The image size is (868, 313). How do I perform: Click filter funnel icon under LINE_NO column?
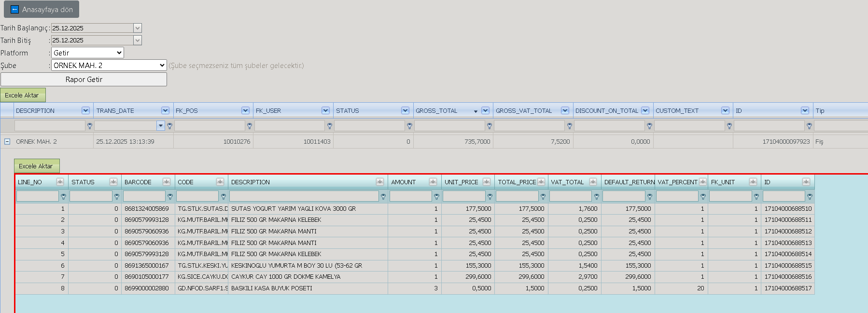coord(63,197)
